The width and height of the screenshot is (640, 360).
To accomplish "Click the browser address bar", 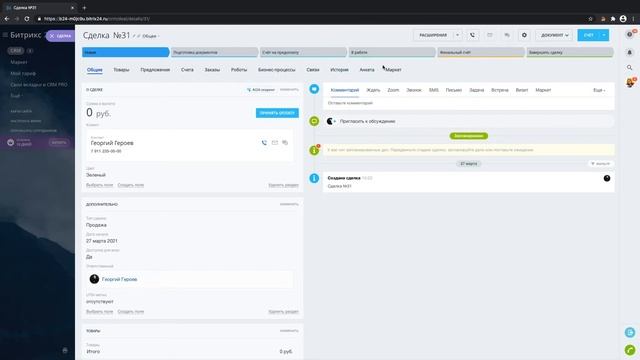I will tap(310, 19).
